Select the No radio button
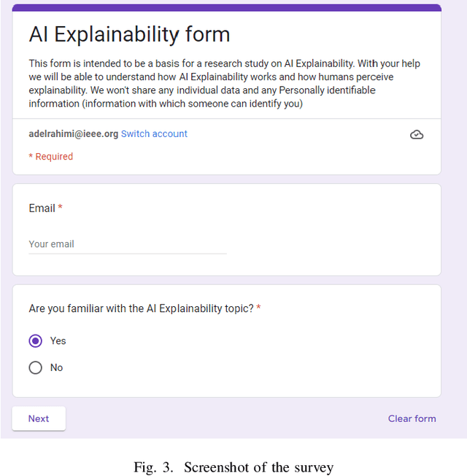467x476 pixels. (35, 368)
